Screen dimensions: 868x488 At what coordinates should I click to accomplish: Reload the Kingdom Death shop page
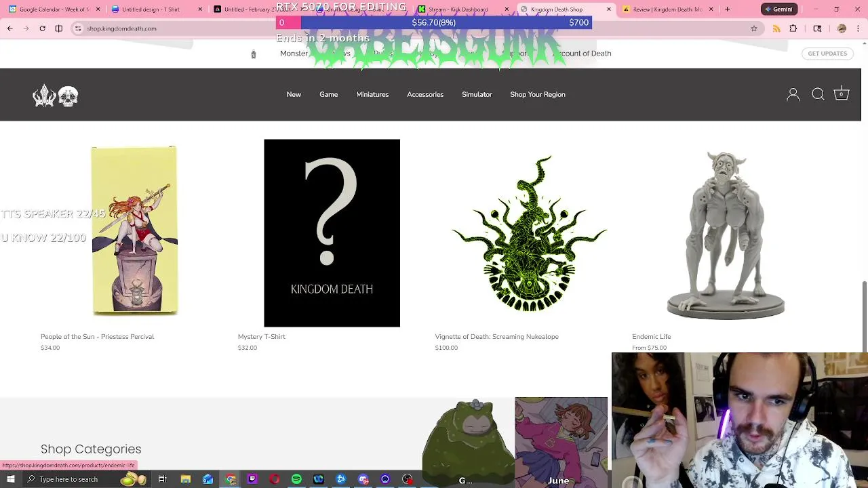click(x=42, y=28)
